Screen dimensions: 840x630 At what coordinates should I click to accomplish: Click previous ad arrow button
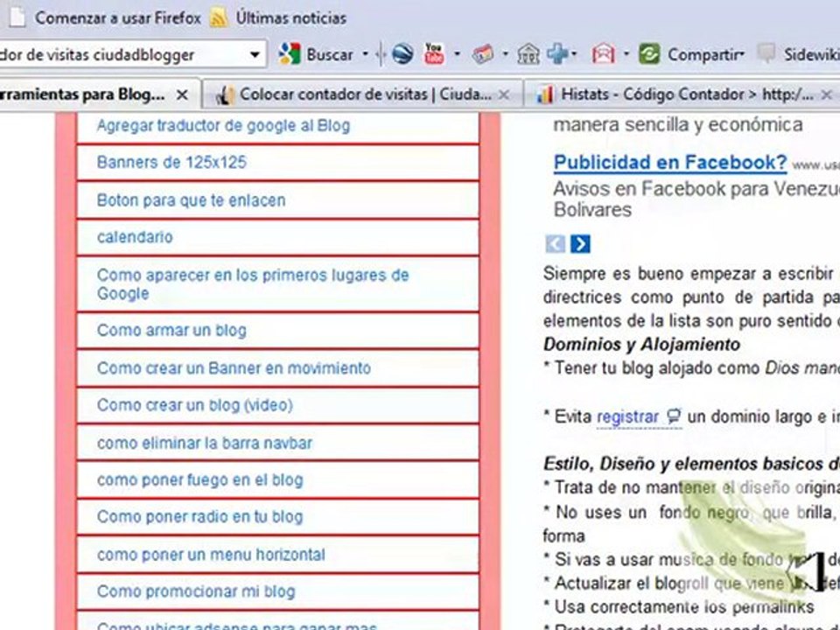pos(555,244)
